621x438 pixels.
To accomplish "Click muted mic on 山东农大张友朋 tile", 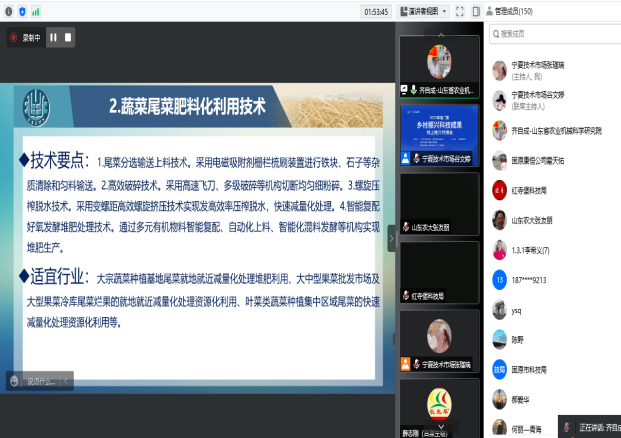I will coord(406,227).
